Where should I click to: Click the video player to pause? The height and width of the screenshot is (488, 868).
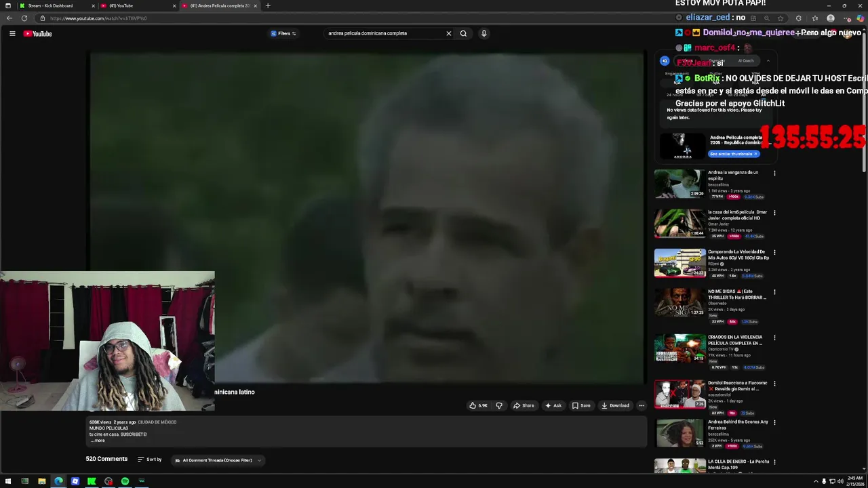[x=367, y=218]
